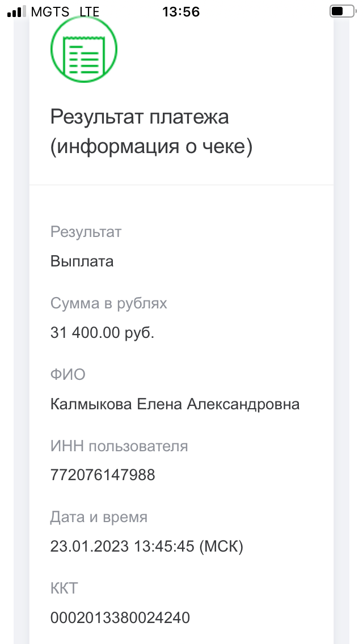Tap the "Результат платежа" heading
The image size is (363, 644).
point(140,117)
